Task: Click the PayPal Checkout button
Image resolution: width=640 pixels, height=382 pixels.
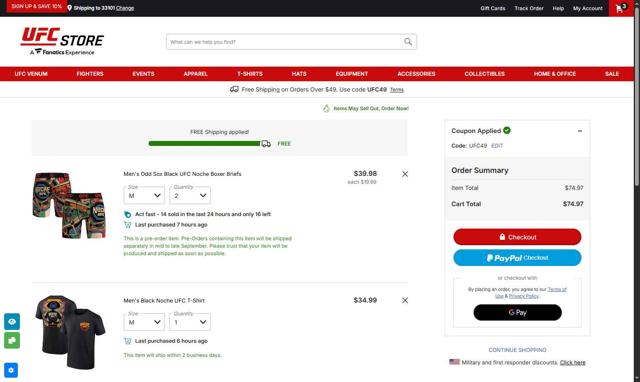Action: pyautogui.click(x=517, y=258)
